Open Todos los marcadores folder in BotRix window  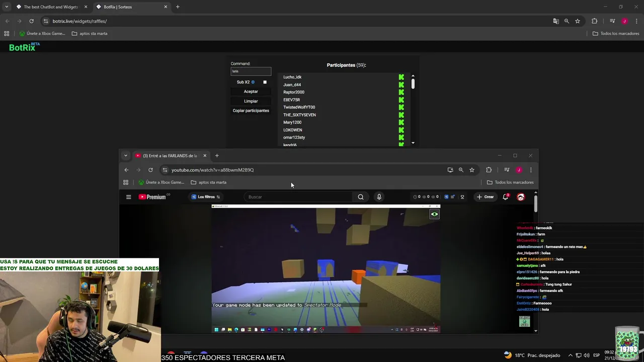616,34
